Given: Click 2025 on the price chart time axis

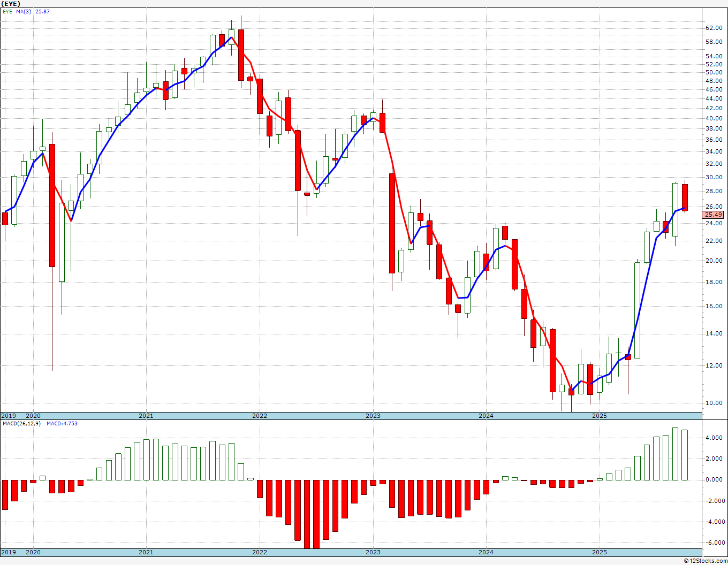Looking at the screenshot, I should point(600,416).
